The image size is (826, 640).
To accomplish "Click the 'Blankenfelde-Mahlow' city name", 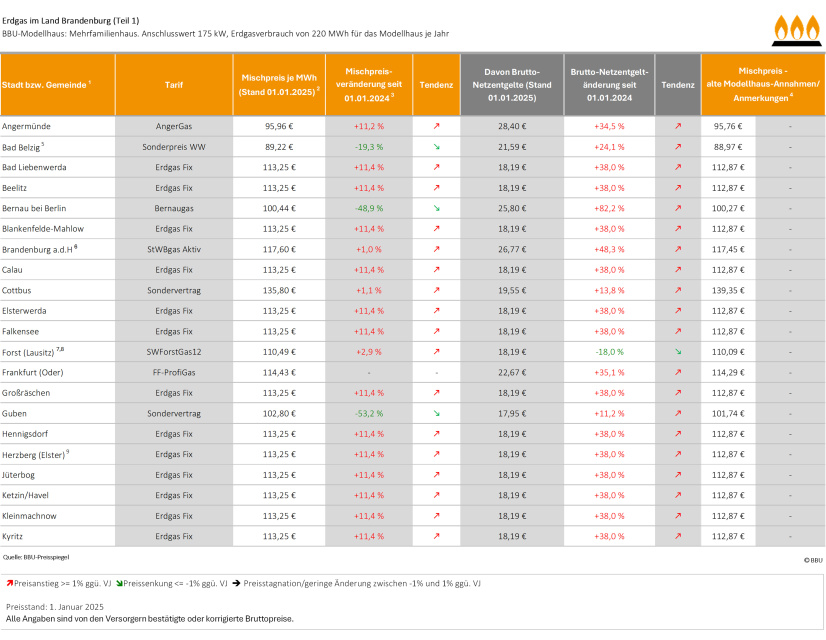I will pyautogui.click(x=43, y=229).
